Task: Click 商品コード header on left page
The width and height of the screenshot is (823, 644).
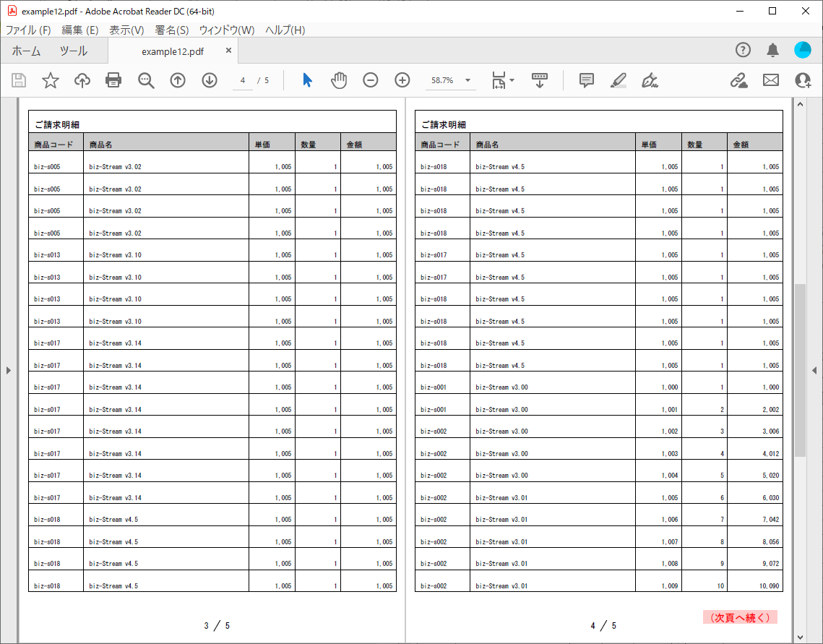Action: coord(53,145)
